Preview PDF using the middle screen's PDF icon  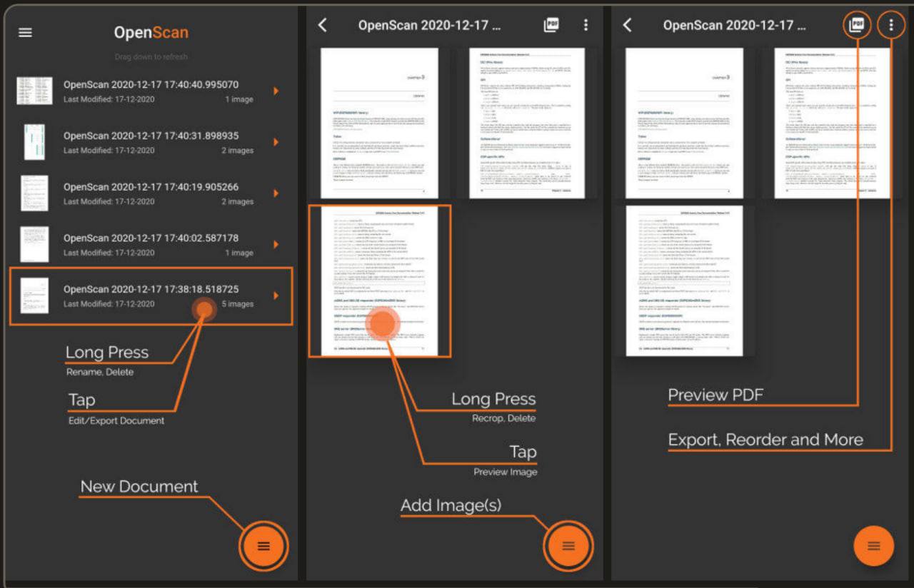[x=551, y=25]
